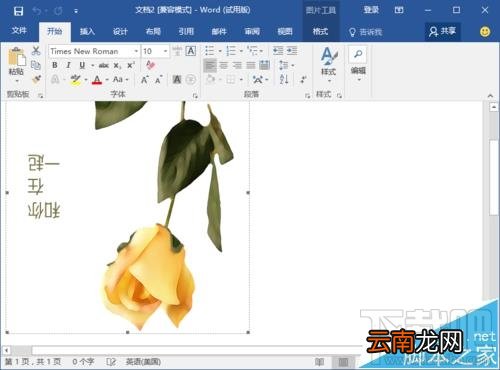
Task: Switch to the 审阅 (Review) tab
Action: tap(252, 32)
